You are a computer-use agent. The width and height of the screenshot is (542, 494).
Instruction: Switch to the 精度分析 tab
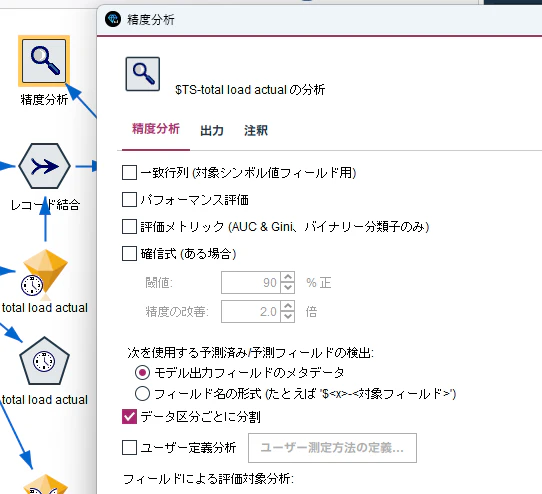[x=156, y=129]
